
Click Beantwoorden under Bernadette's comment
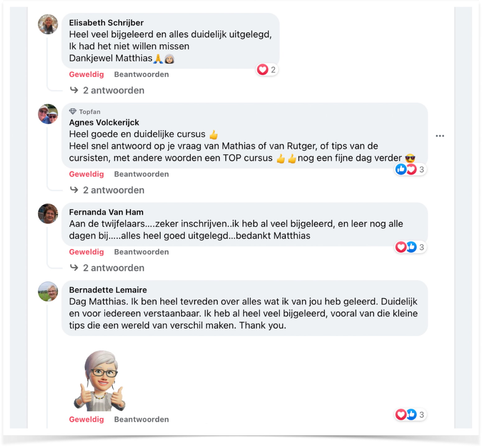tap(141, 419)
